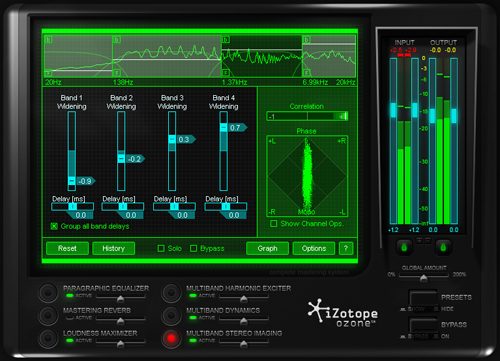This screenshot has height=361, width=500.
Task: Click Band 1 Widening slider handle
Action: pyautogui.click(x=72, y=181)
